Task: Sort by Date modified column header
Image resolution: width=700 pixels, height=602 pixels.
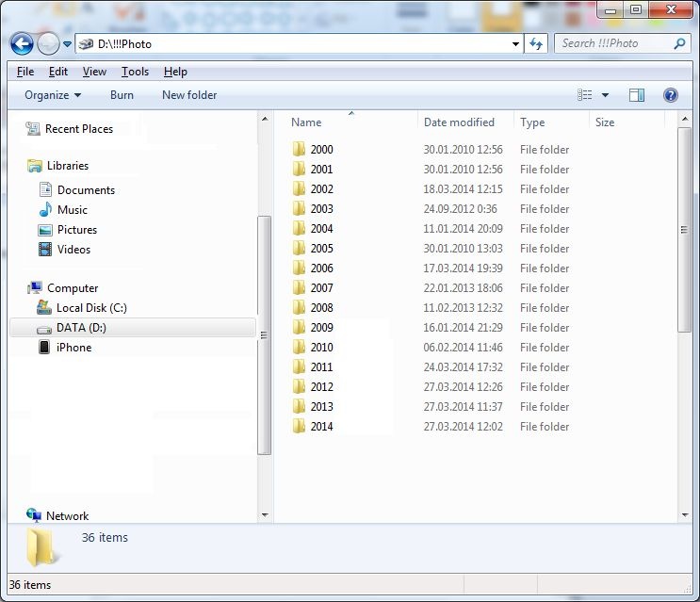Action: [x=459, y=122]
